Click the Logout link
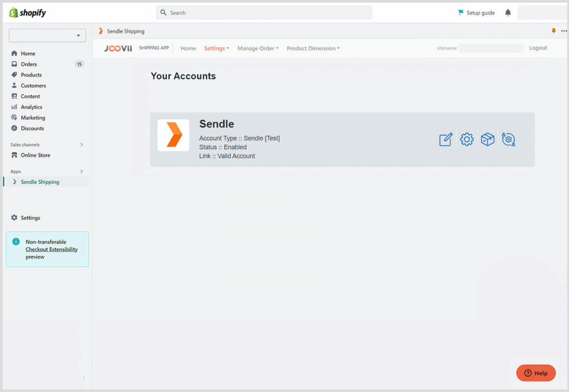569x392 pixels. [x=538, y=48]
